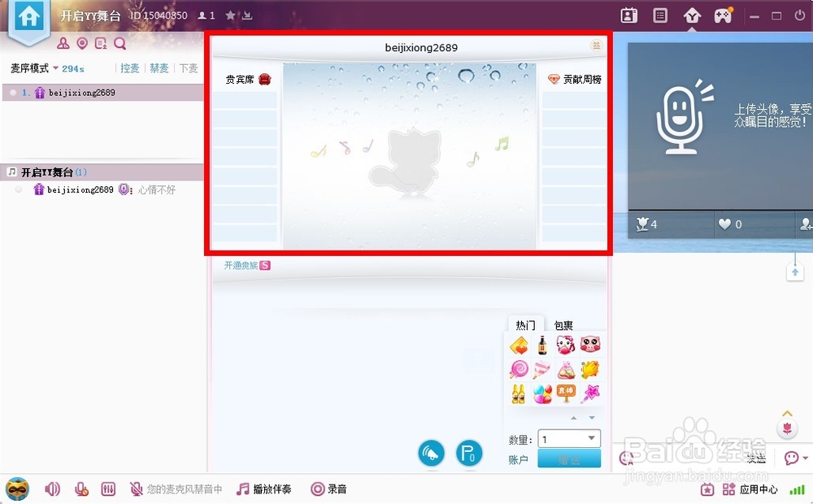
Task: Select the 真棒 sign gift
Action: coord(566,394)
